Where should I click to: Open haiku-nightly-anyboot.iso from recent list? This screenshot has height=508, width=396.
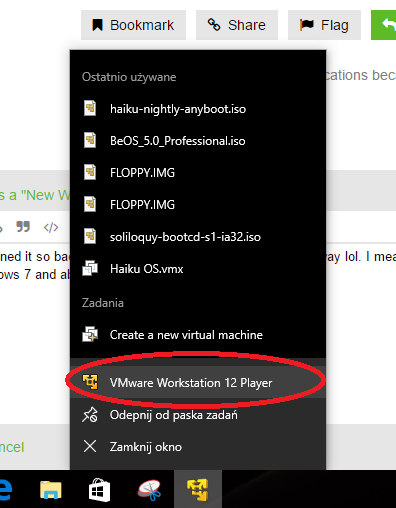198,109
